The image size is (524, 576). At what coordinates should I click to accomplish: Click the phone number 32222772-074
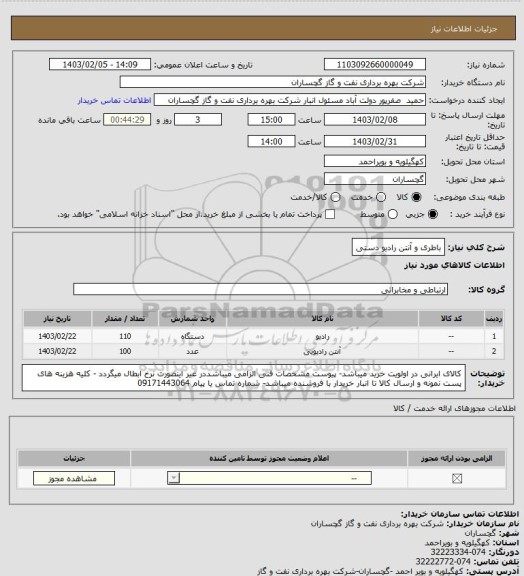coord(443,561)
